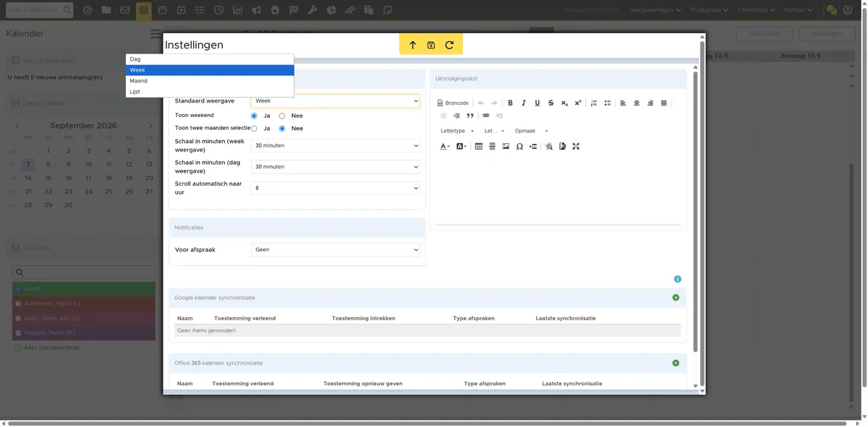Add a Google kalender synchronisatie entry

(676, 298)
